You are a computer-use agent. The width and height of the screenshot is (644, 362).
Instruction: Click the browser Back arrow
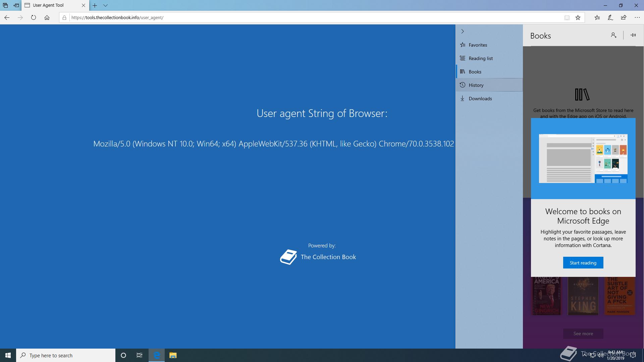click(x=7, y=17)
